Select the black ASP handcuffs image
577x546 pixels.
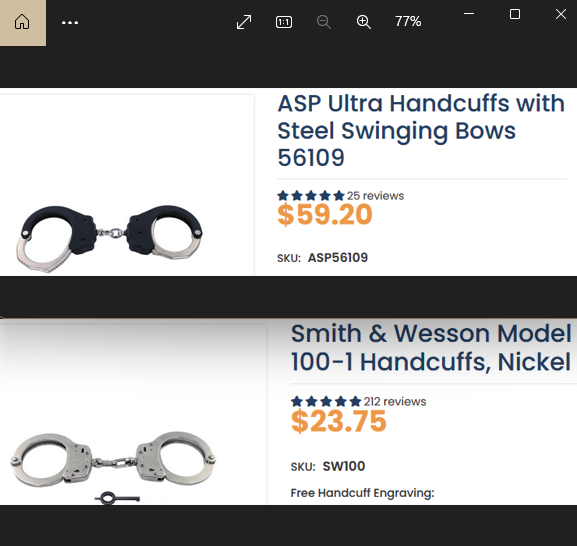tap(109, 238)
